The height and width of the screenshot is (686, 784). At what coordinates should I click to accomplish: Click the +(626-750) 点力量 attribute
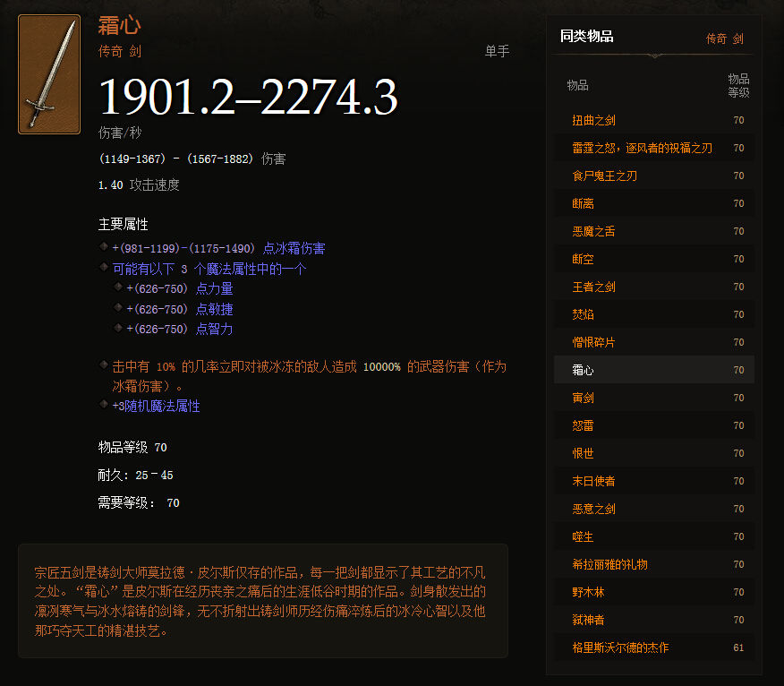(180, 288)
